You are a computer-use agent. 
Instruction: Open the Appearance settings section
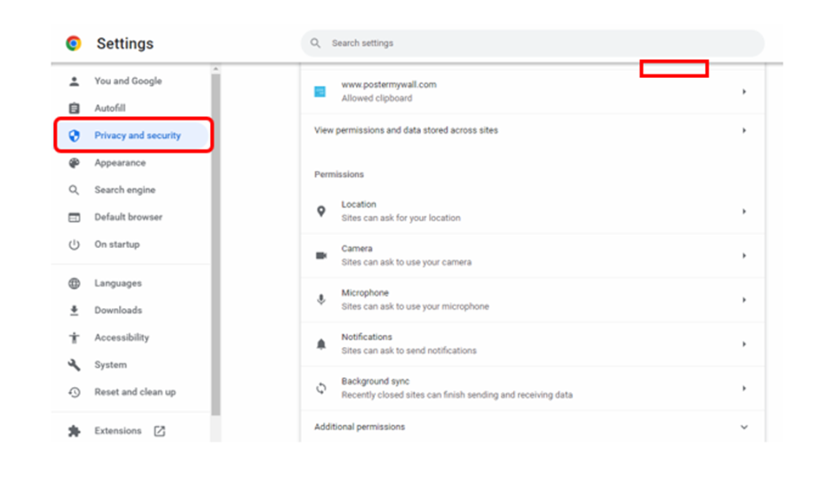click(120, 163)
